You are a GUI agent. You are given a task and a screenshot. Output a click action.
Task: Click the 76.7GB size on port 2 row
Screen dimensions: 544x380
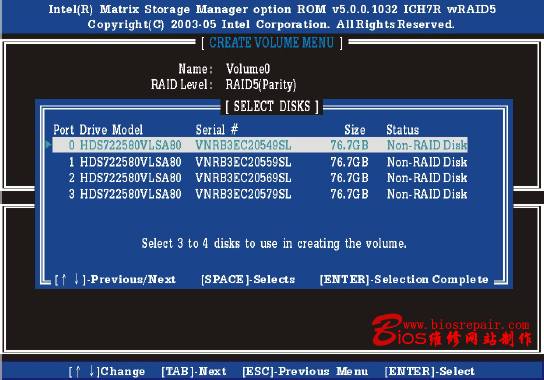349,178
